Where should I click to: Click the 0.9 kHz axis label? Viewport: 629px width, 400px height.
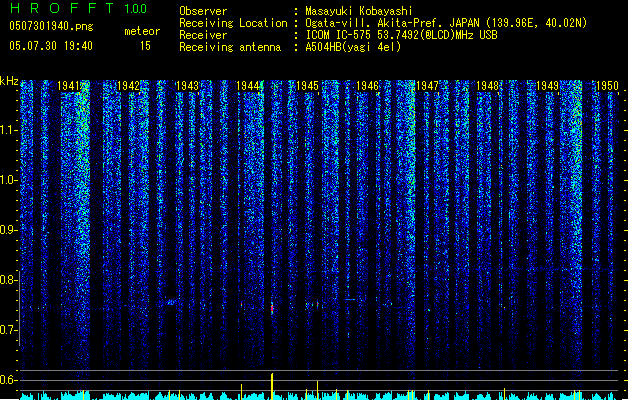pyautogui.click(x=8, y=230)
